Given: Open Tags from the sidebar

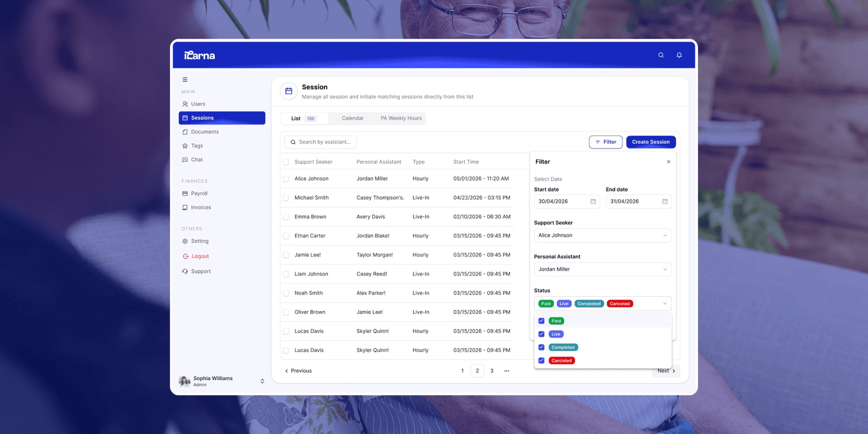Looking at the screenshot, I should click(222, 145).
